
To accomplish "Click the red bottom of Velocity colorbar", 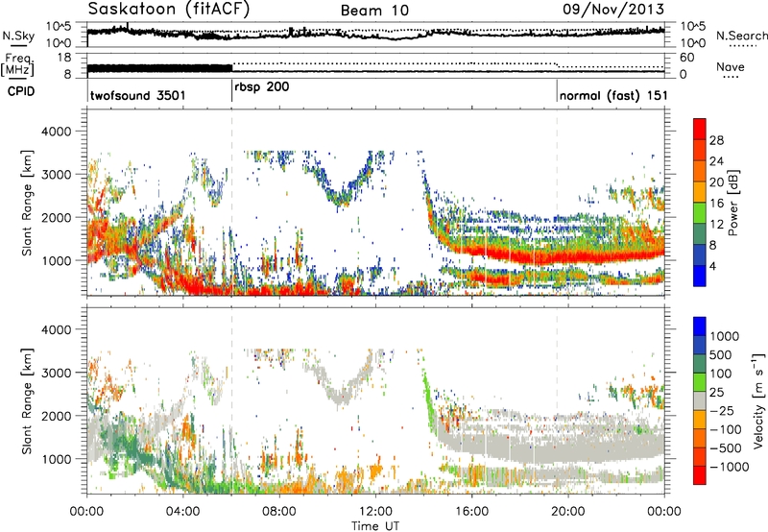I will (x=700, y=475).
